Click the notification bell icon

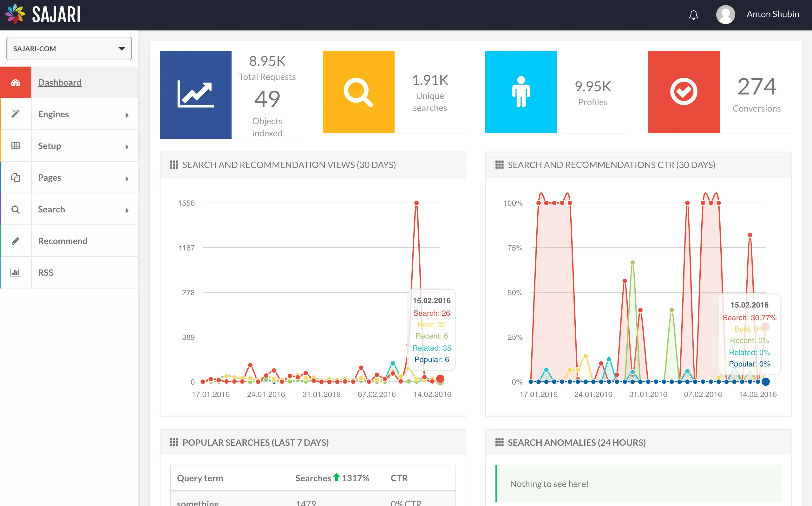pyautogui.click(x=693, y=14)
